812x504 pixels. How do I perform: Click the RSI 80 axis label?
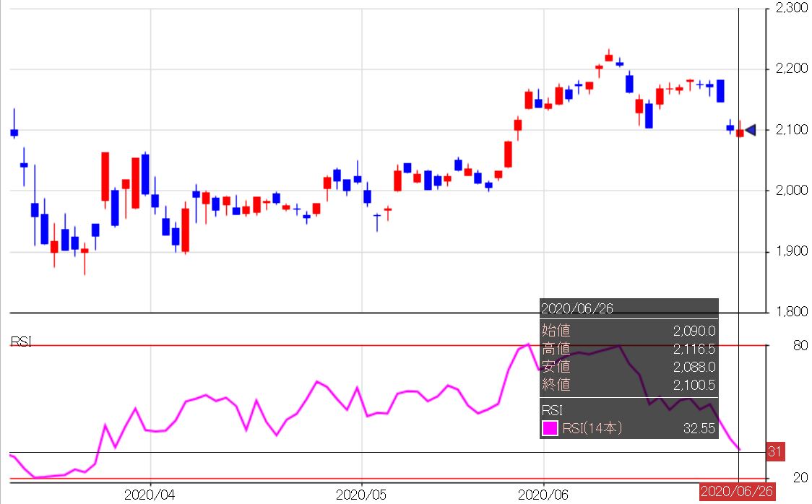click(800, 345)
